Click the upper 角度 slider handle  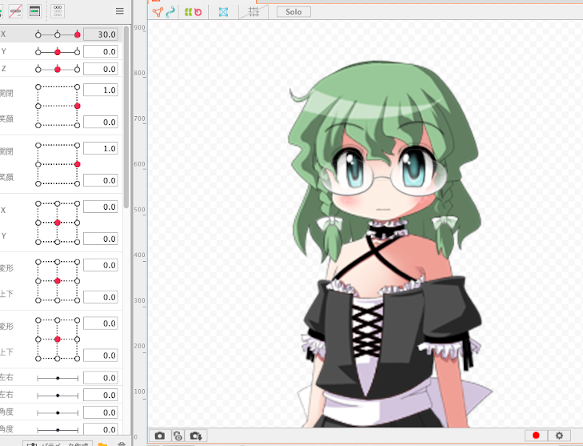point(58,413)
